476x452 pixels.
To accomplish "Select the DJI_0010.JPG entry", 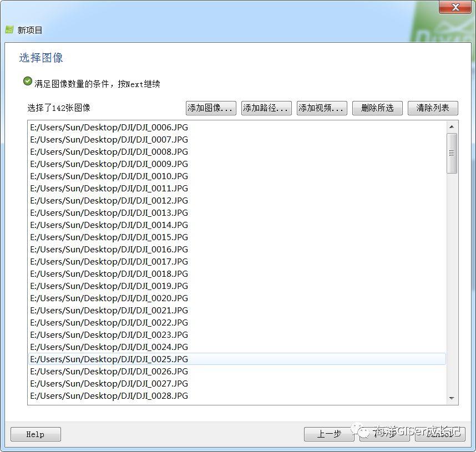I will [109, 176].
